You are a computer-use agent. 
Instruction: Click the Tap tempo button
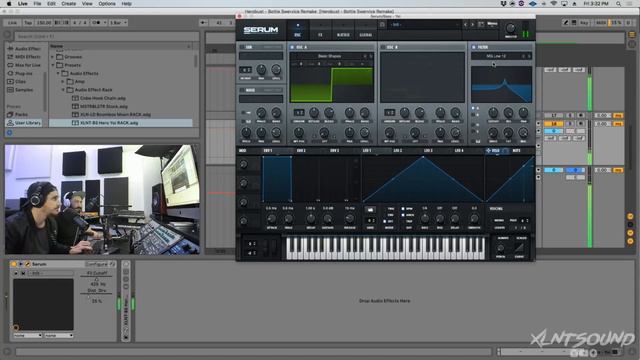tap(28, 23)
